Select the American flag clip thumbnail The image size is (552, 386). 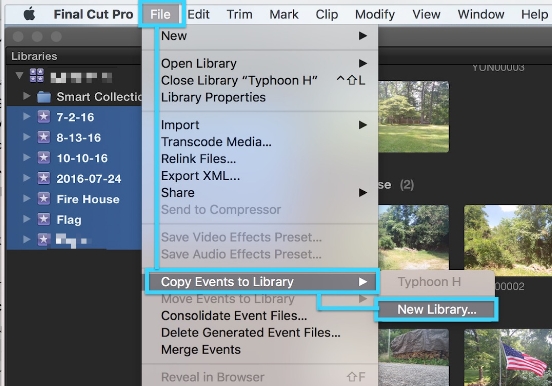tap(508, 357)
